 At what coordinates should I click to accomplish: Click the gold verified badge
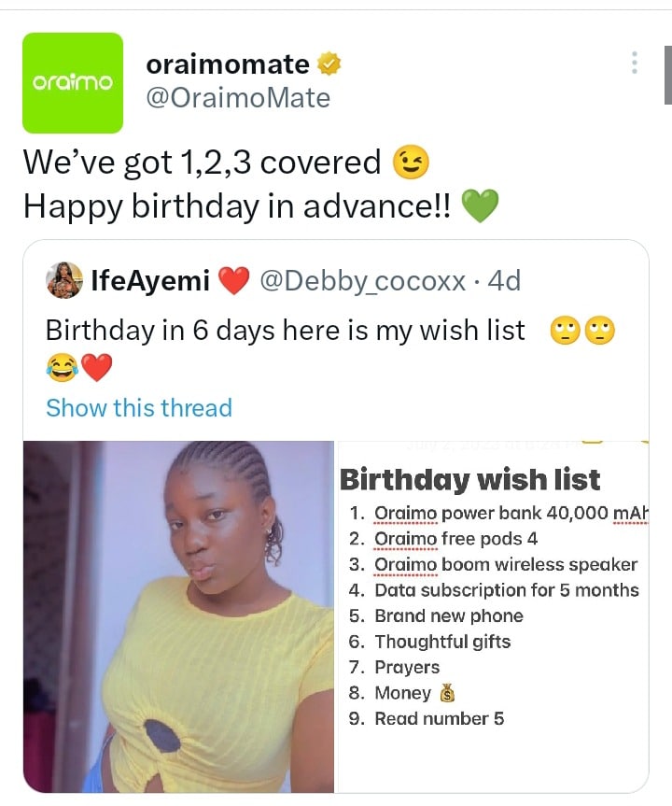(x=330, y=64)
